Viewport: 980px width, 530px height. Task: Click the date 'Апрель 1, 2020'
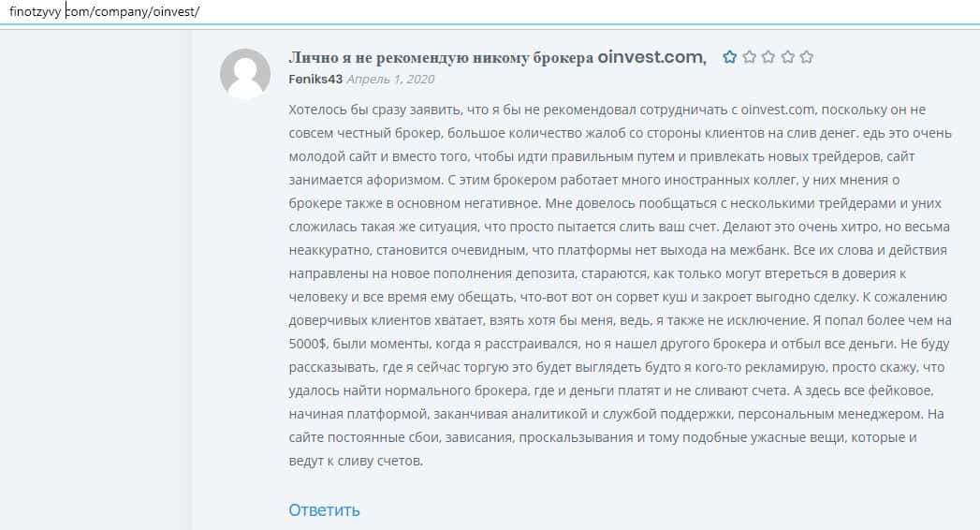[390, 80]
